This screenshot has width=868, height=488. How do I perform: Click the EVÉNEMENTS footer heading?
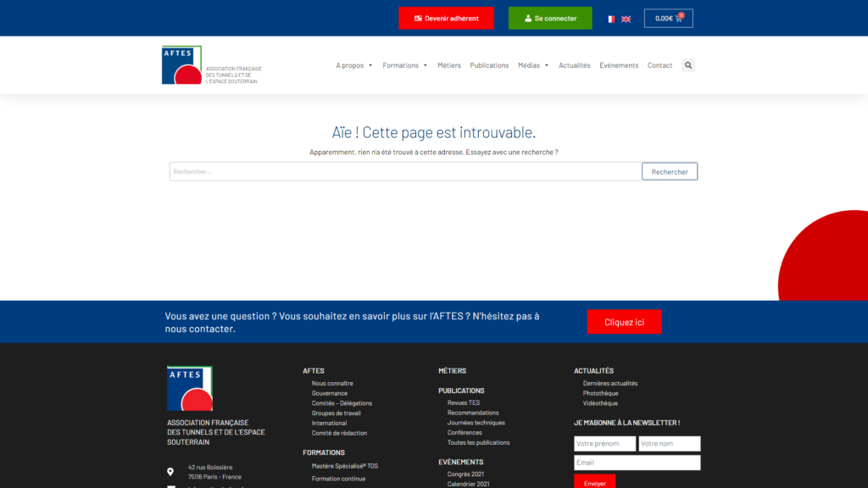point(460,462)
